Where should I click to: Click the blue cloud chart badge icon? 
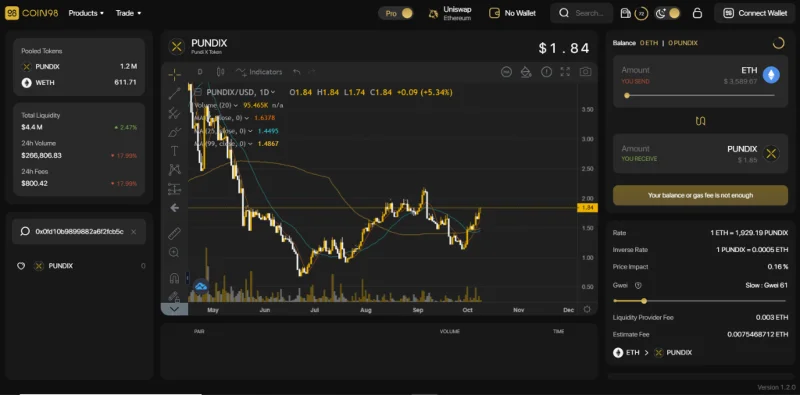201,286
